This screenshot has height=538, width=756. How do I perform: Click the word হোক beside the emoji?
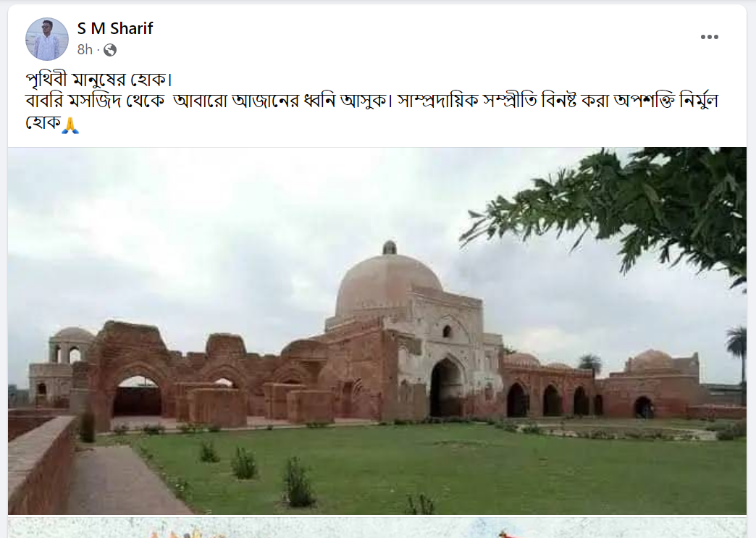43,123
